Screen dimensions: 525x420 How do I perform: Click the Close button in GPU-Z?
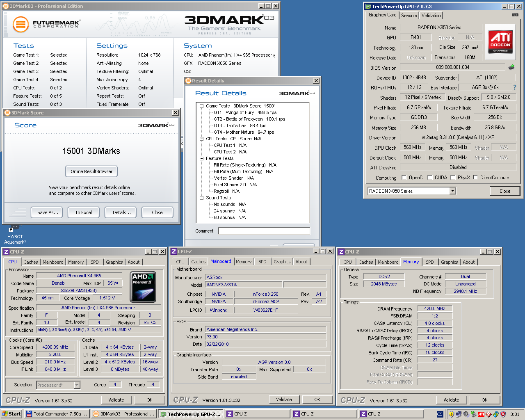click(505, 191)
